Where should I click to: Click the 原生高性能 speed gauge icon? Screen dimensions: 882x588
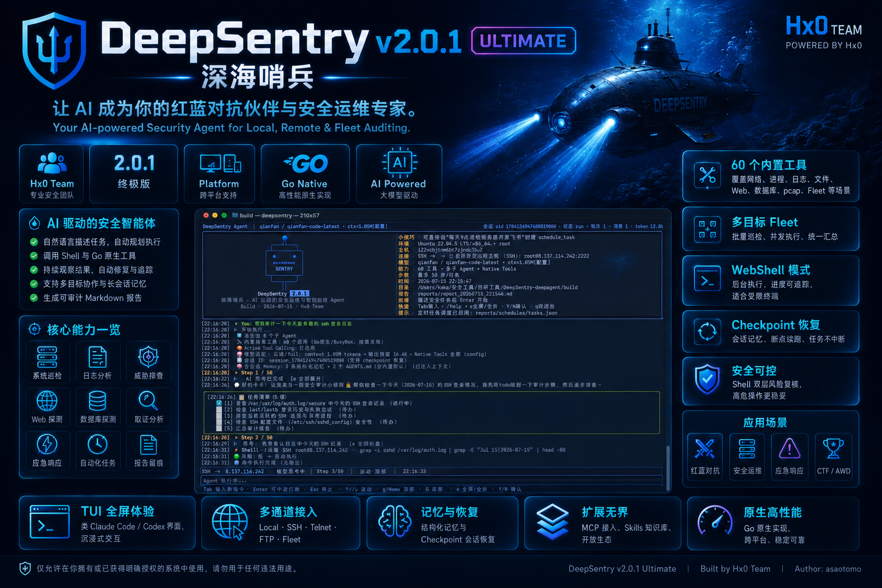pyautogui.click(x=715, y=521)
